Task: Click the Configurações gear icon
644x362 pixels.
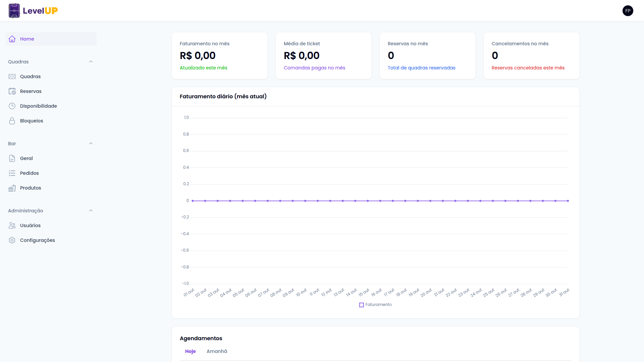Action: click(x=12, y=240)
